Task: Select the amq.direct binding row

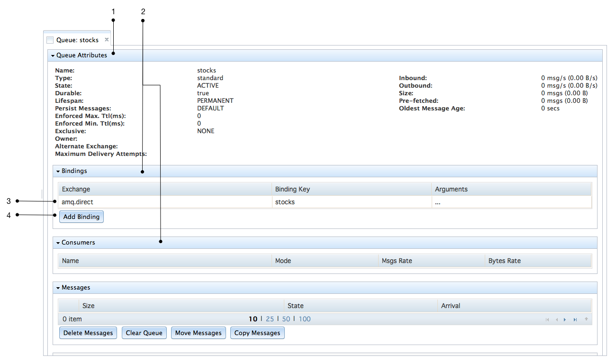Action: pos(166,202)
